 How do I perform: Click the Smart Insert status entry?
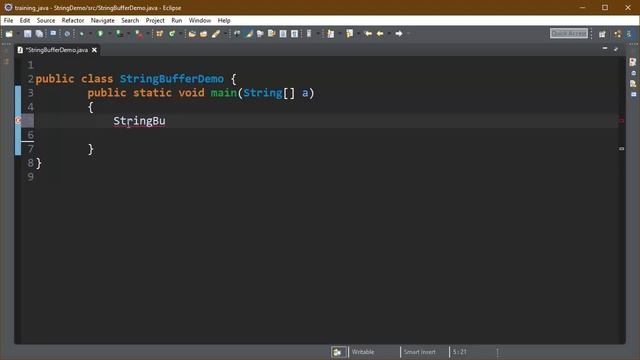pos(420,352)
